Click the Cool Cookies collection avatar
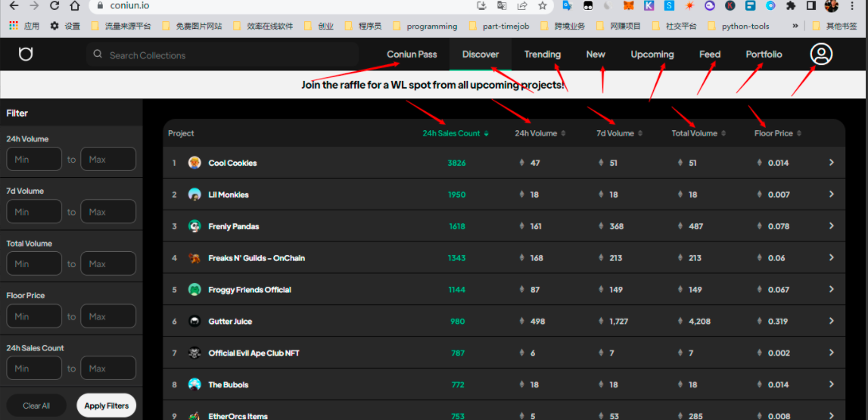The height and width of the screenshot is (420, 868). click(194, 163)
